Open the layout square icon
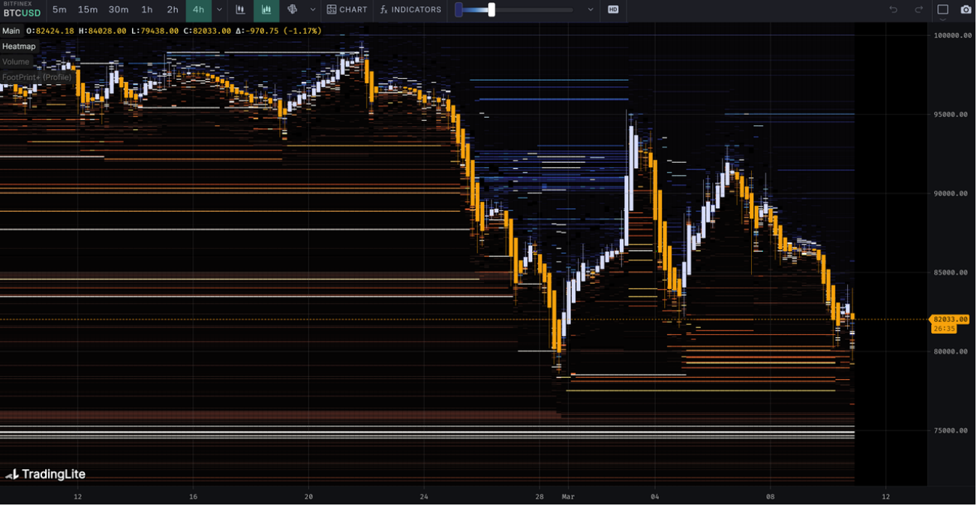The height and width of the screenshot is (506, 980). (943, 10)
